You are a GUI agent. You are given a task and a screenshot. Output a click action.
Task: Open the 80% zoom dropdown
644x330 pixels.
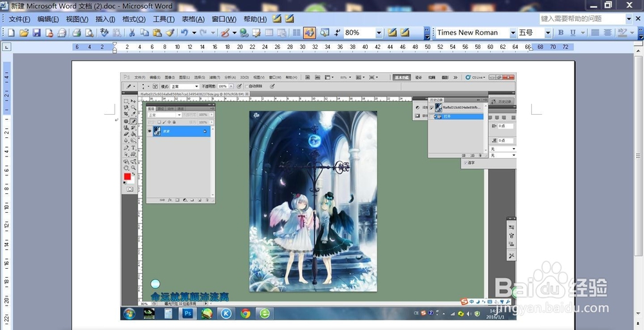pos(379,33)
